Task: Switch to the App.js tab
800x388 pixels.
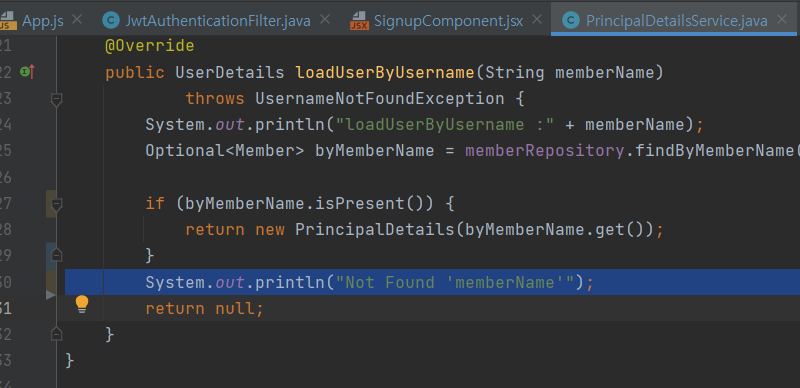Action: click(43, 20)
